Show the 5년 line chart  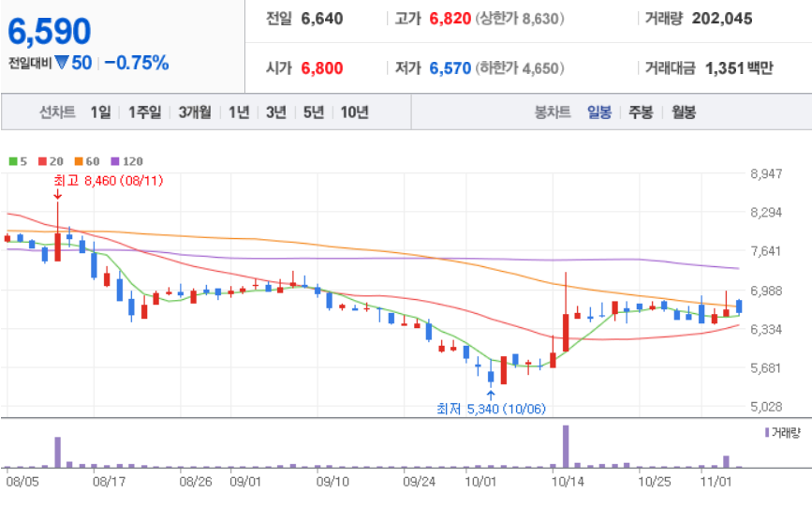coord(314,112)
